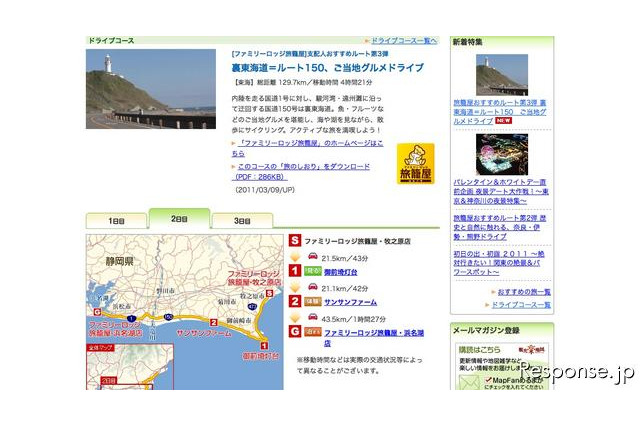Click the car icon next to 43.5km/1時間27分
The image size is (640, 426).
(313, 317)
